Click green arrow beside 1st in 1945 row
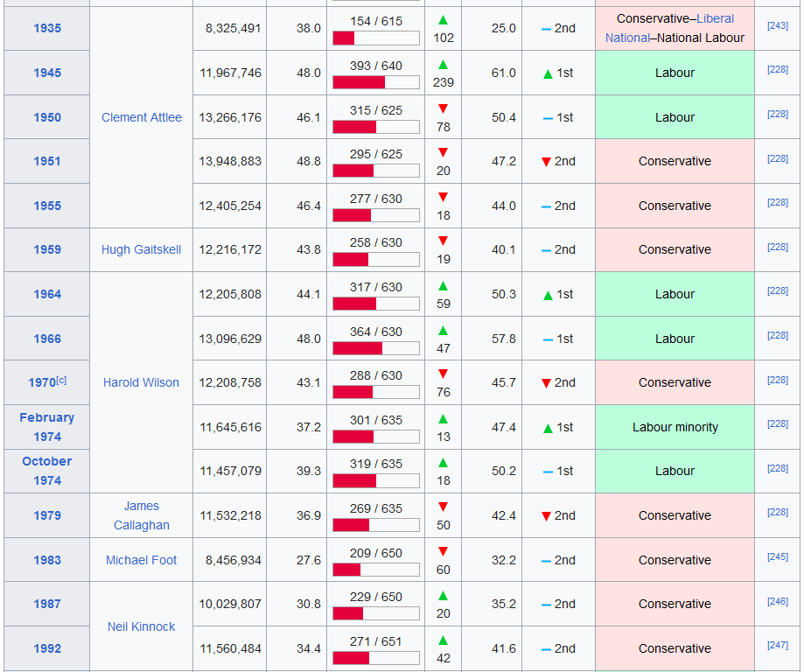Screen dimensions: 804x672 (x=548, y=74)
